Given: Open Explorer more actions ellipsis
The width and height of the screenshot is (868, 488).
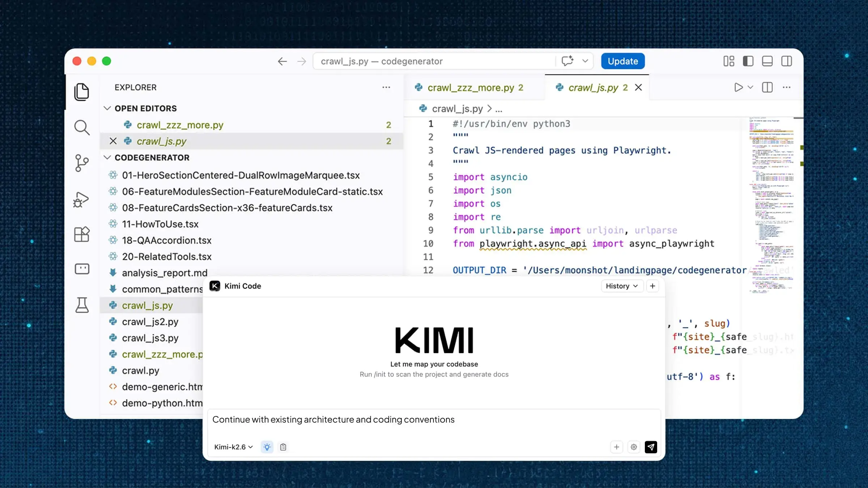Looking at the screenshot, I should (386, 87).
